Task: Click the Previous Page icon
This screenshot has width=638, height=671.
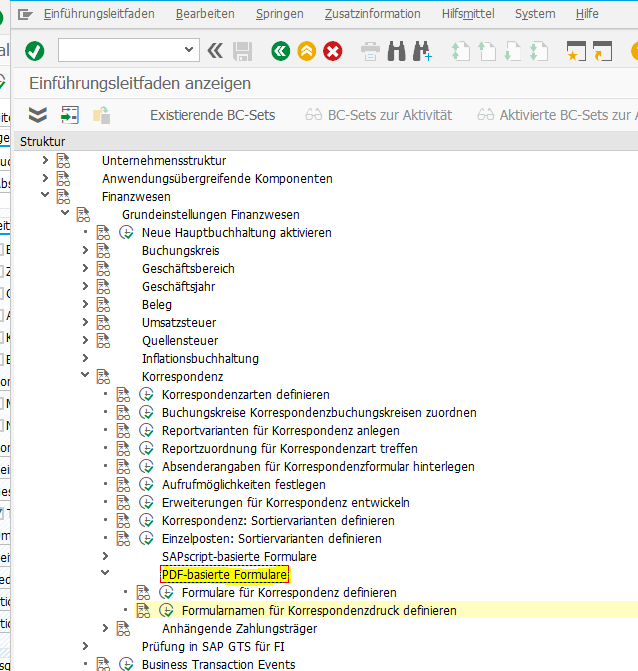Action: coord(487,51)
